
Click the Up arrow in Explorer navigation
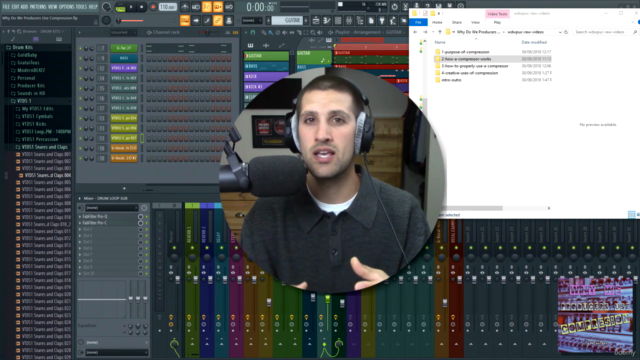440,32
